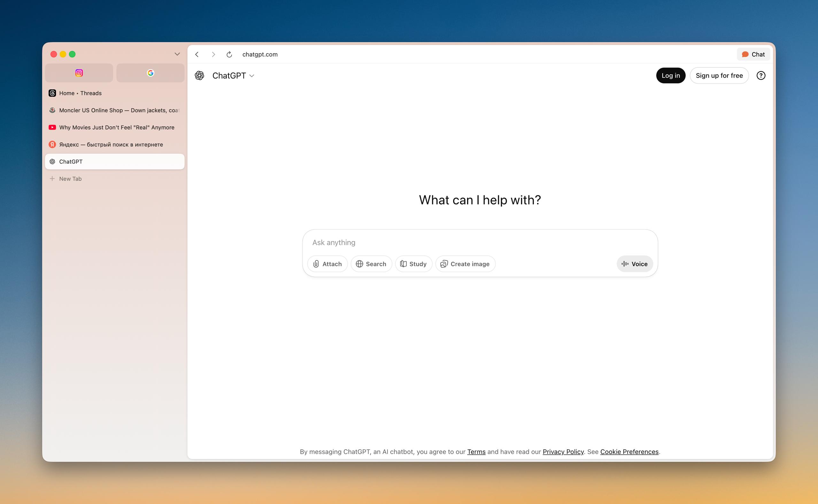818x504 pixels.
Task: Open the Privacy Policy link
Action: click(x=563, y=452)
